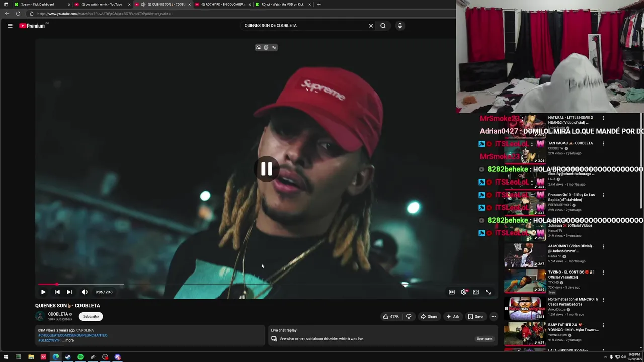The image size is (644, 362).
Task: Open the BABY FATHER 2.0 video title
Action: 573,327
